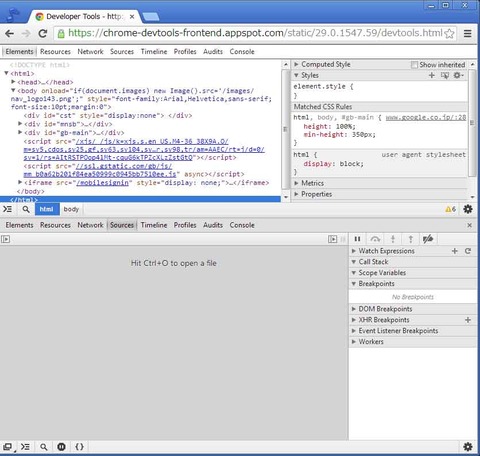
Task: Expand the head node
Action: [x=13, y=82]
